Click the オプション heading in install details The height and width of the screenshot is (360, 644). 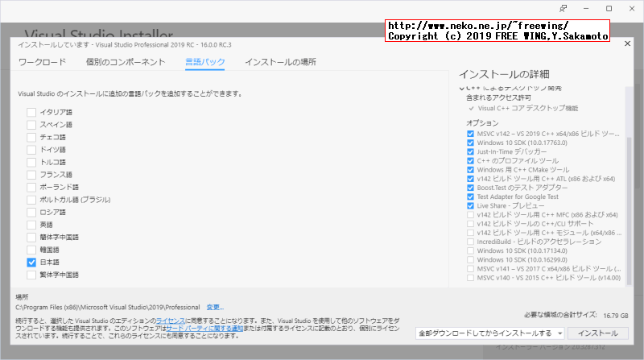(482, 123)
